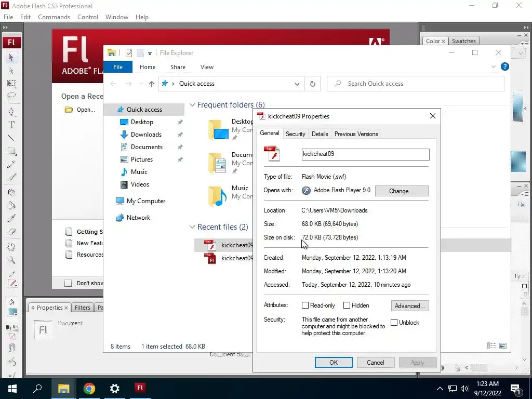Select the Lasso tool
Screen dimensions: 532x399
11,96
